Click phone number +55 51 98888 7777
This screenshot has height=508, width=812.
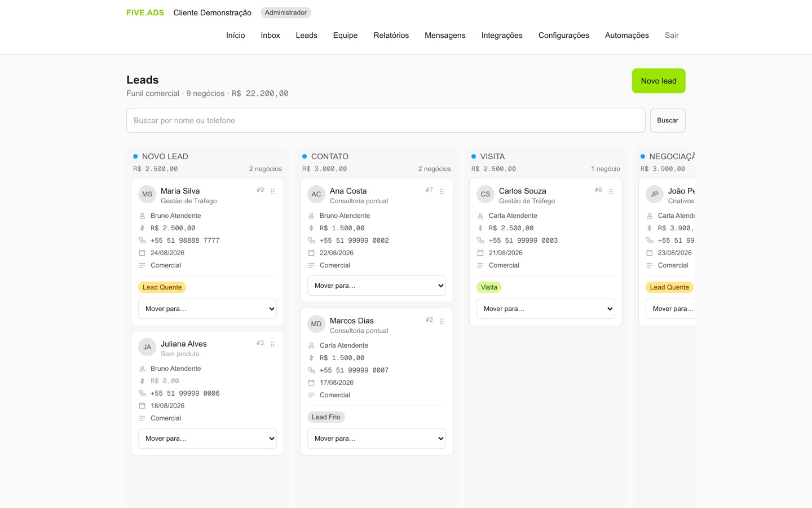tap(185, 240)
